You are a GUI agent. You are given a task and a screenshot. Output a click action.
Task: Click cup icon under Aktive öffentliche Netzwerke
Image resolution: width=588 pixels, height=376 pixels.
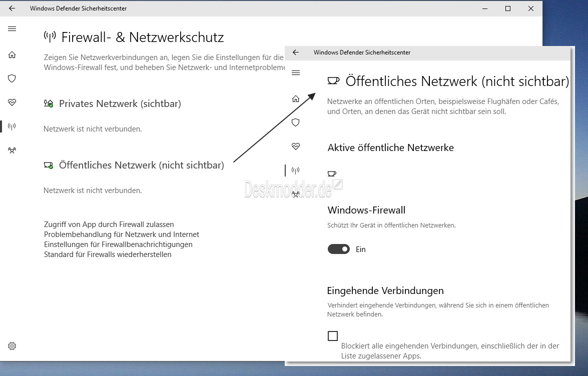point(332,173)
